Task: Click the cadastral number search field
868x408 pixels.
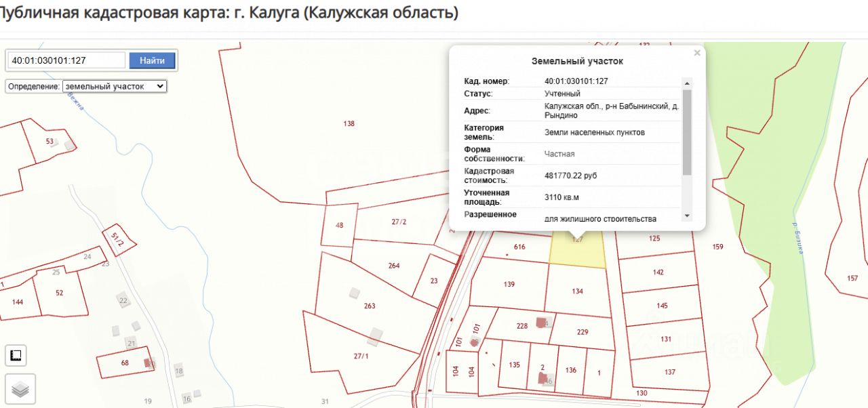Action: [66, 60]
